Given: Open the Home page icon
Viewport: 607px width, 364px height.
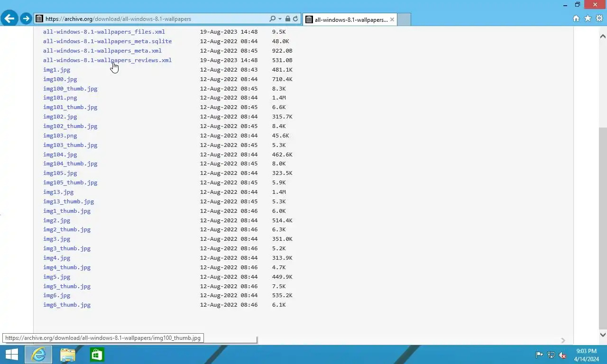Looking at the screenshot, I should (576, 18).
